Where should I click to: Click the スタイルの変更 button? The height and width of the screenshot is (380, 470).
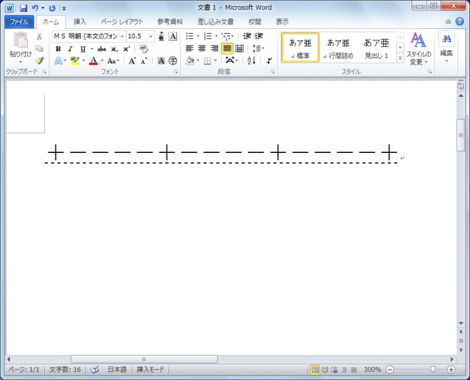pyautogui.click(x=418, y=49)
